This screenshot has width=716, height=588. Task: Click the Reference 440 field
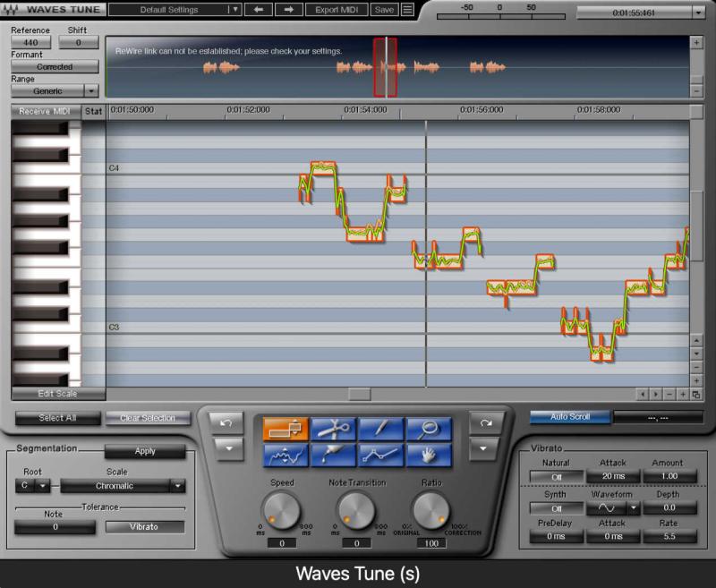click(x=31, y=42)
